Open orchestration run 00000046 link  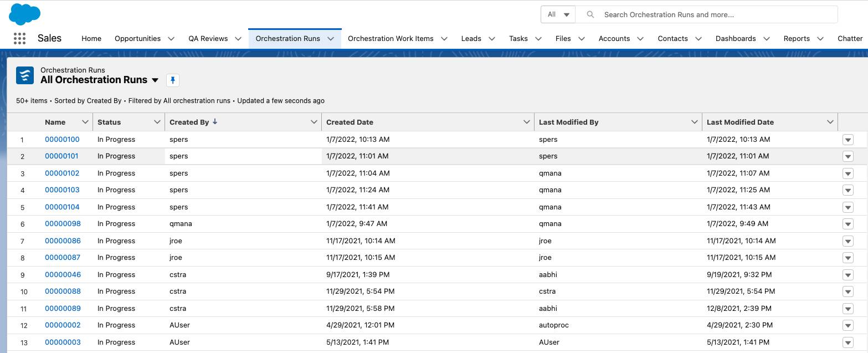click(63, 275)
